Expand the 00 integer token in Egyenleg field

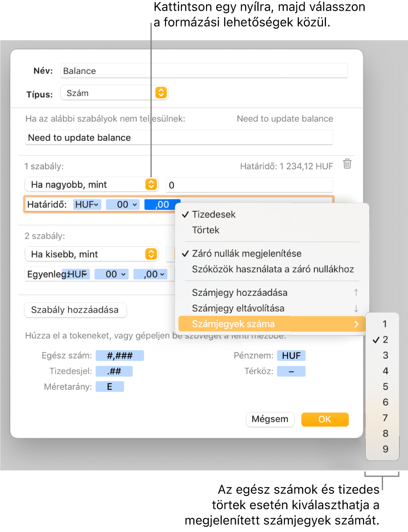coord(111,274)
